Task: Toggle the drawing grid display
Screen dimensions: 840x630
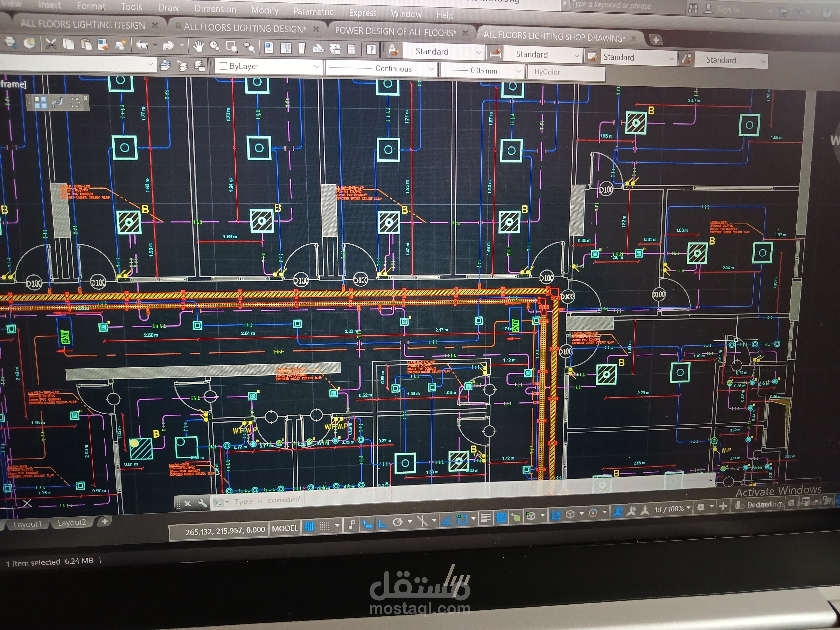Action: click(x=310, y=526)
